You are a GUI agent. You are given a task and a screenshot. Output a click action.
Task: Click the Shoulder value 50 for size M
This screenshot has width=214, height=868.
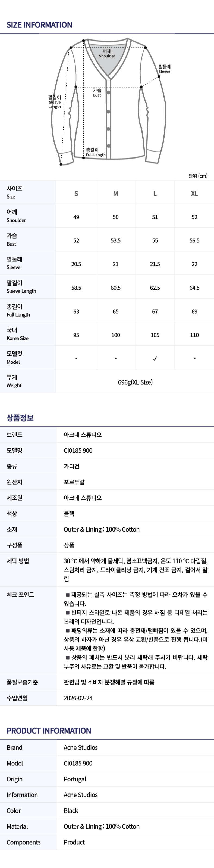coord(115,217)
